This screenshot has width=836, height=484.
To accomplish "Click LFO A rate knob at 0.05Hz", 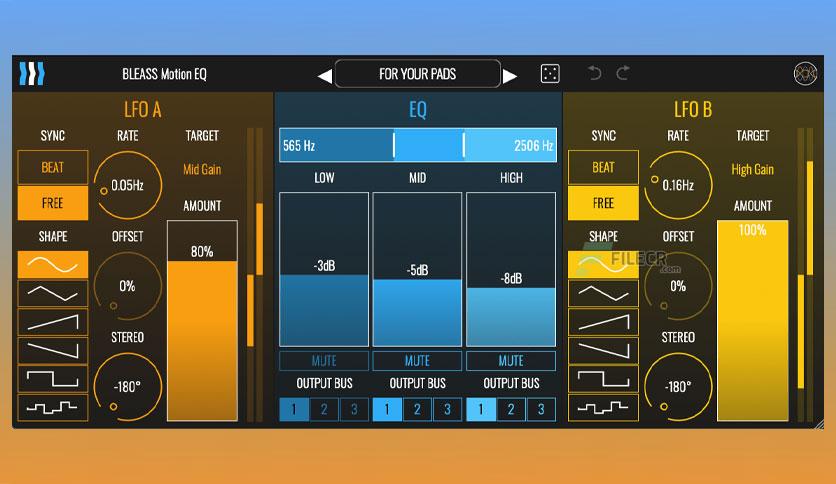I will pos(127,185).
